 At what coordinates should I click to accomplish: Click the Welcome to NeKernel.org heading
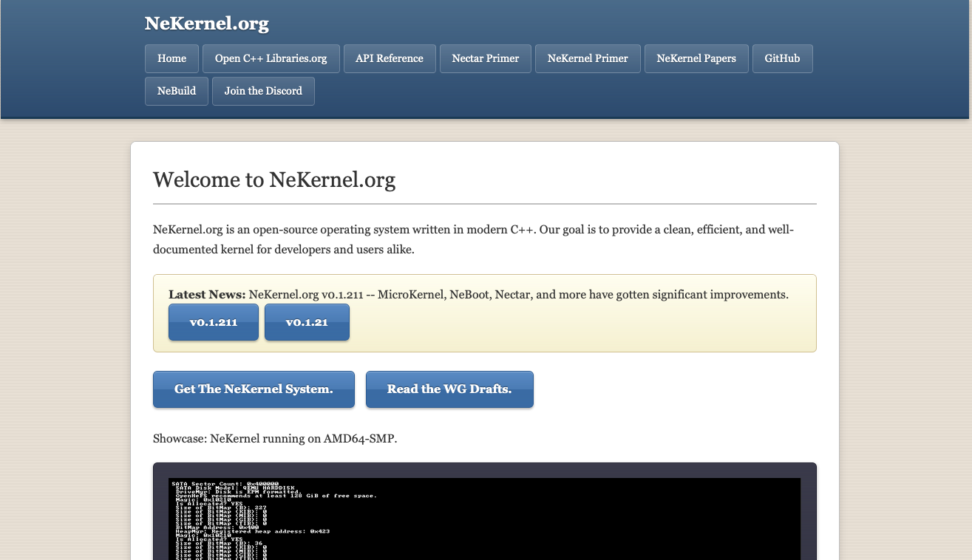(273, 180)
